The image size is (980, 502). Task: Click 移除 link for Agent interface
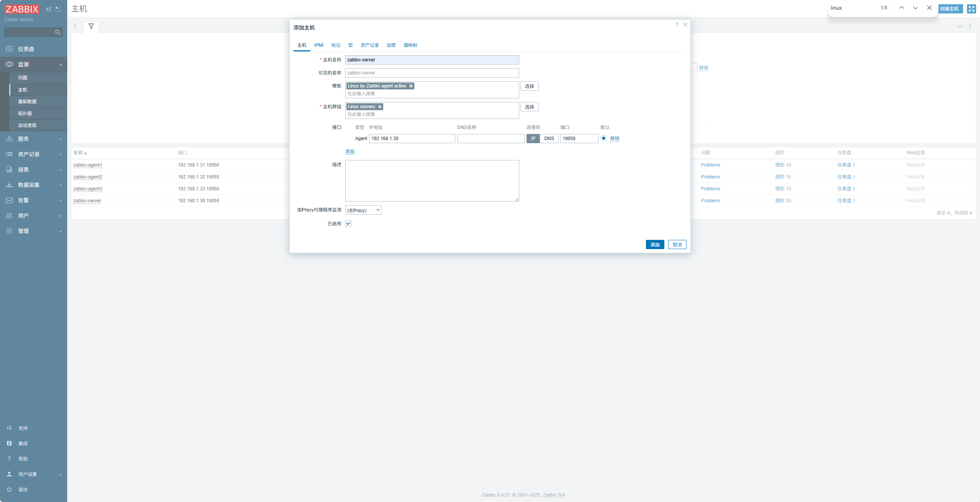pos(615,139)
